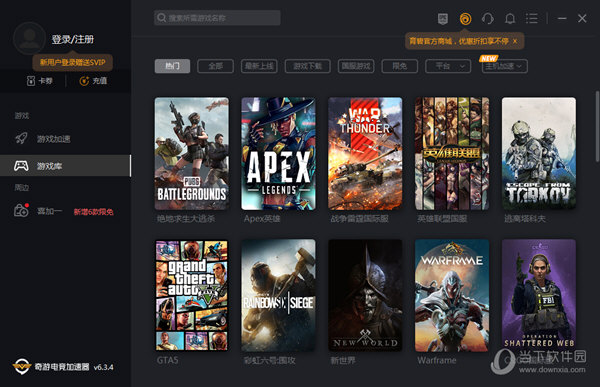Select the 最新上线 filter tab
Screen dimensions: 600x387
[x=259, y=66]
